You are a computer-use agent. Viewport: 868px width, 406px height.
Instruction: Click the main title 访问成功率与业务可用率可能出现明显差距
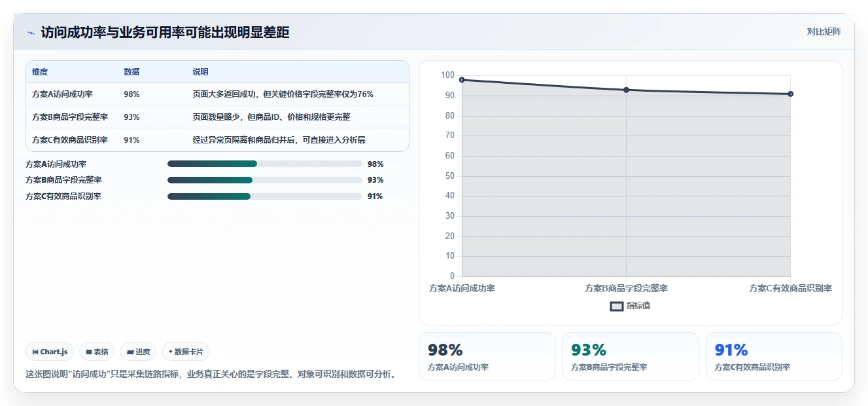click(x=165, y=33)
